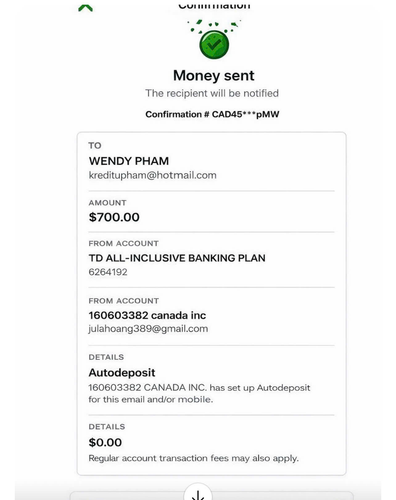396x500 pixels.
Task: Click the AMOUNT field label
Action: click(107, 203)
